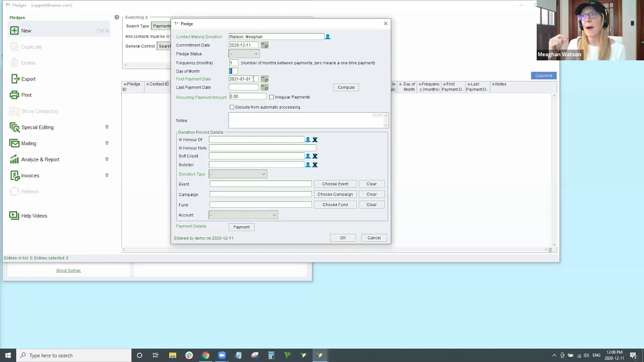The height and width of the screenshot is (362, 644).
Task: Clear the Soft Credit contact
Action: [x=315, y=156]
